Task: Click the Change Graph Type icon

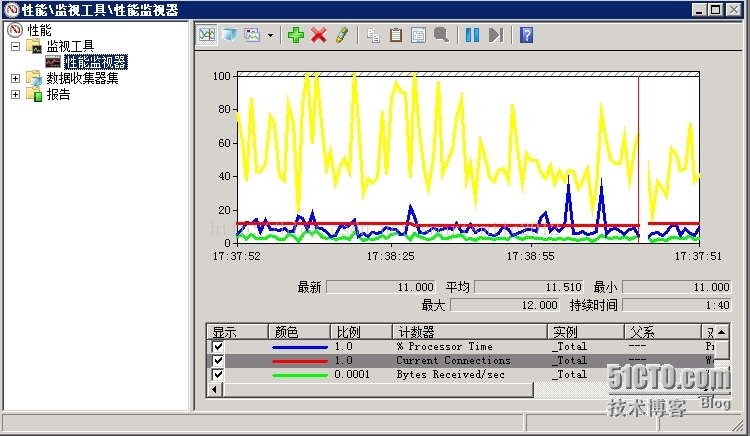Action: (x=252, y=35)
